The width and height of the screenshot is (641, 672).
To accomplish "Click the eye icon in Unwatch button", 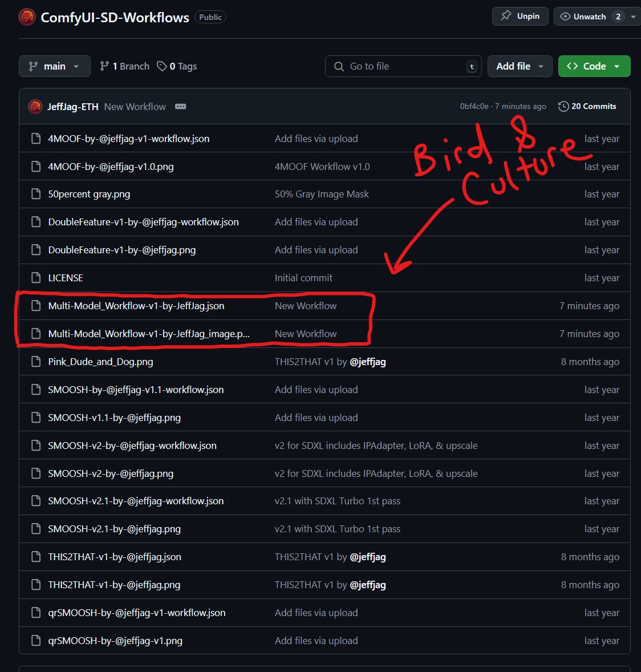I will pyautogui.click(x=566, y=17).
